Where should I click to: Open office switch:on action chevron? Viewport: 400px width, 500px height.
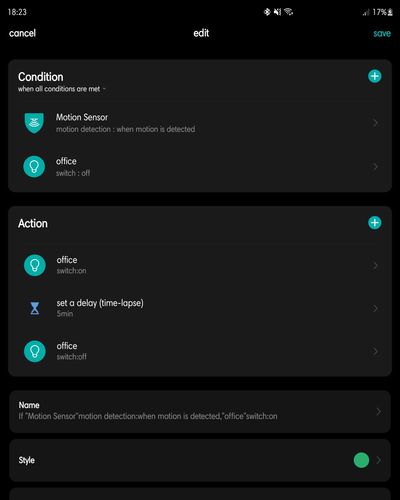(x=376, y=265)
